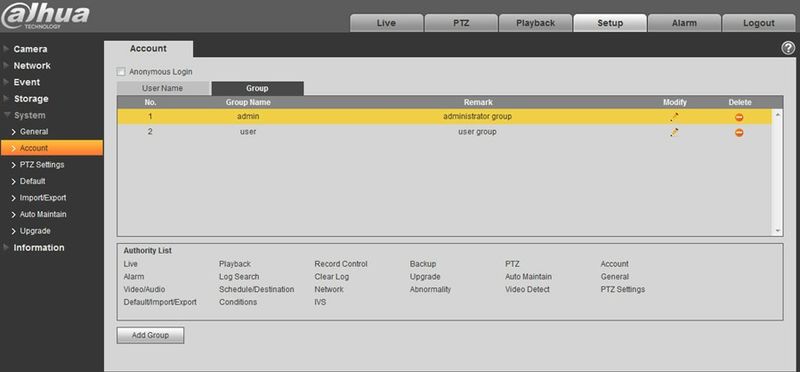
Task: Go to the Live view tab
Action: click(x=386, y=23)
